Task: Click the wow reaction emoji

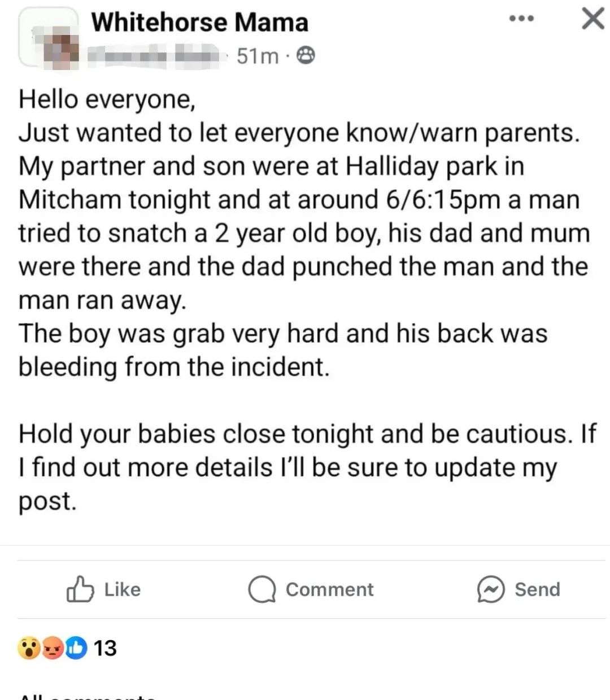Action: click(x=28, y=649)
